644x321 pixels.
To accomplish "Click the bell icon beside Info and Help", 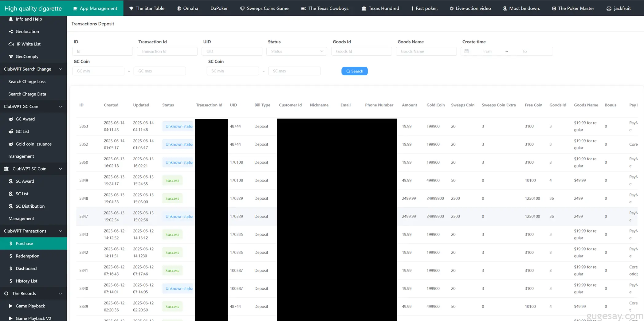I will 11,19.
